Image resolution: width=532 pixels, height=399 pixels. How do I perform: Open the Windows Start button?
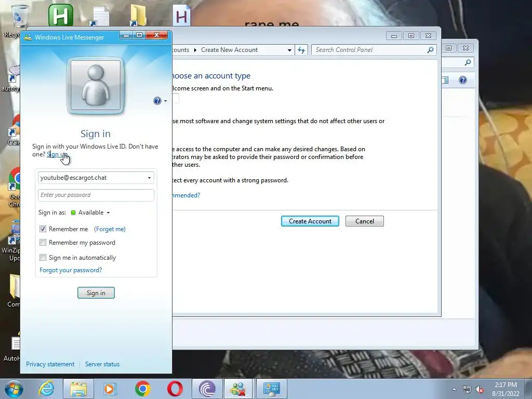click(14, 389)
